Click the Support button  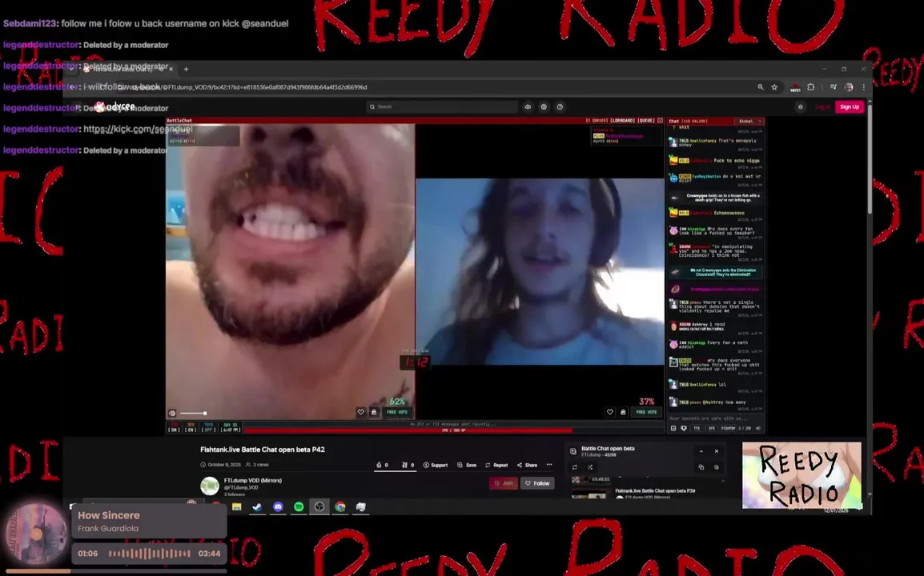point(436,465)
